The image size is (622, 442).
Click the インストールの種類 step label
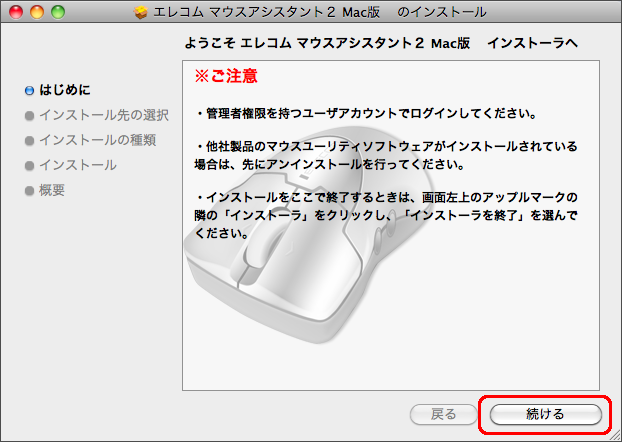point(98,140)
